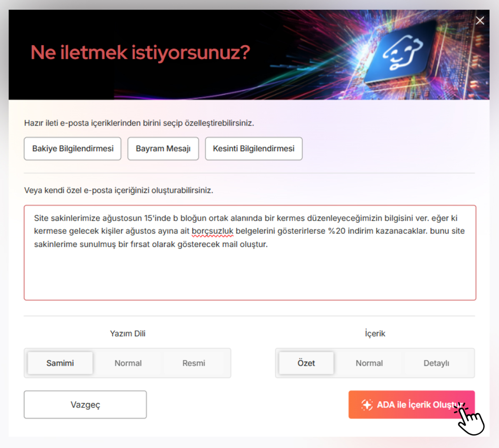Close the dialog with the X icon

coord(480,21)
